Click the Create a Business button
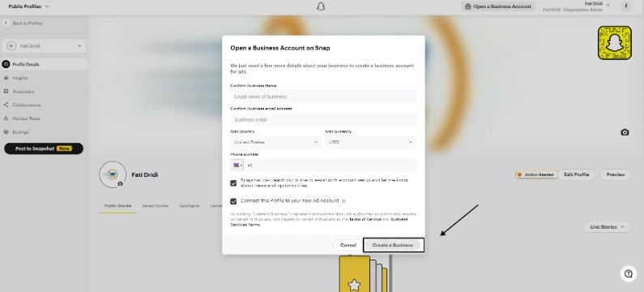Viewport: 644px width, 292px height. click(x=393, y=245)
